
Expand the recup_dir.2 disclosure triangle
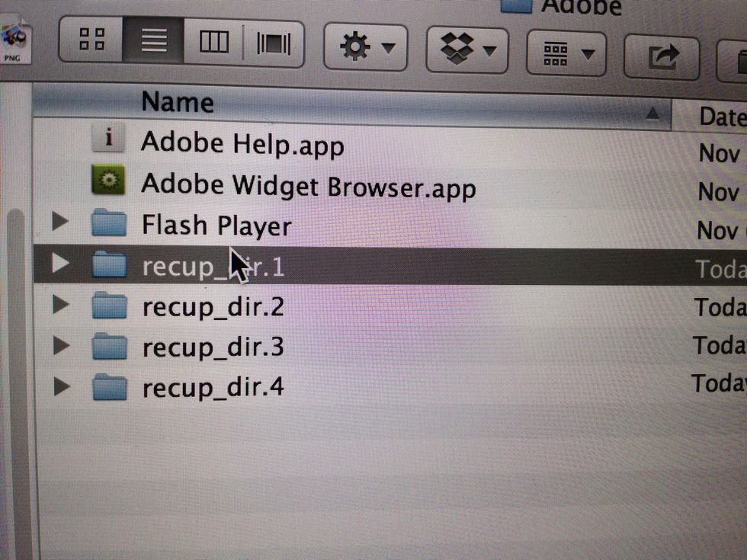pyautogui.click(x=60, y=304)
